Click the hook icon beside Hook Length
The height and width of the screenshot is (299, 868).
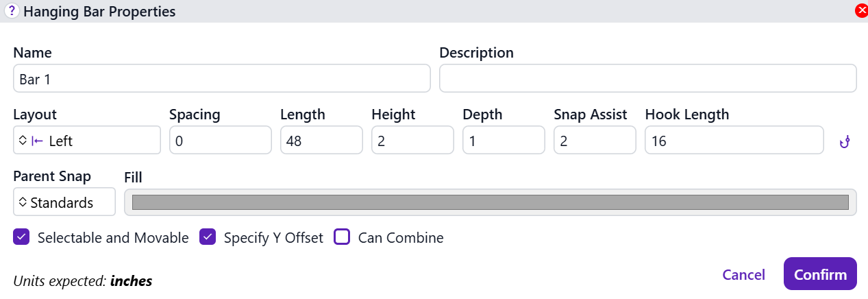coord(845,141)
